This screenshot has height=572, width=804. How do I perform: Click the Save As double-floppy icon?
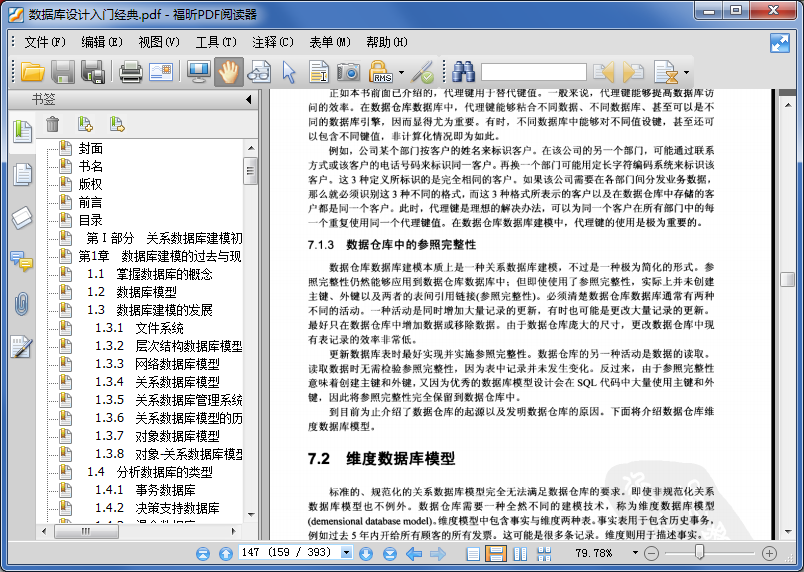point(93,72)
